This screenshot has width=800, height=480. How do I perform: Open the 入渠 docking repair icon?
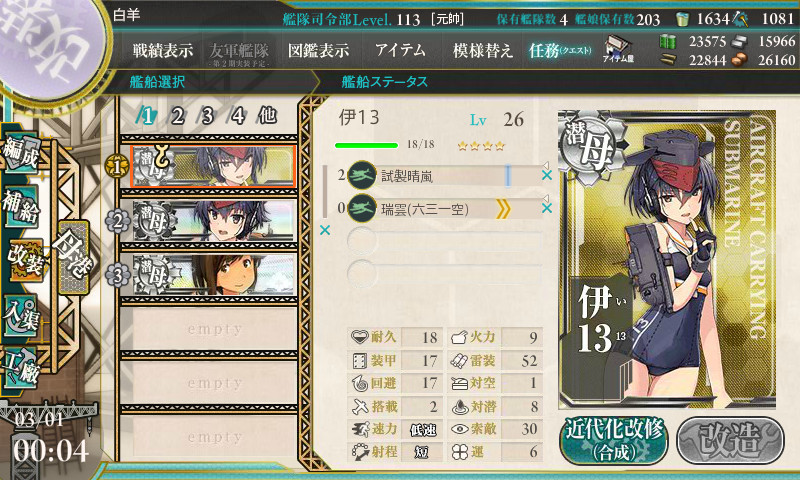click(20, 315)
